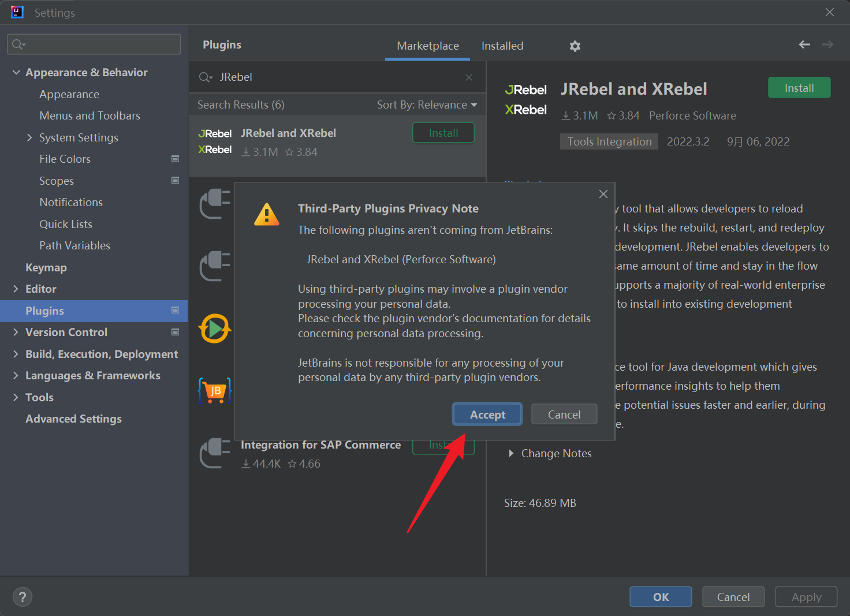The height and width of the screenshot is (616, 850).
Task: Open the Sort By: Relevance dropdown
Action: point(427,104)
